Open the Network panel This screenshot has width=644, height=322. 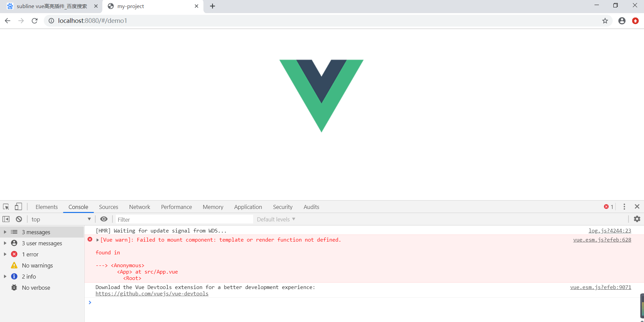pyautogui.click(x=140, y=207)
